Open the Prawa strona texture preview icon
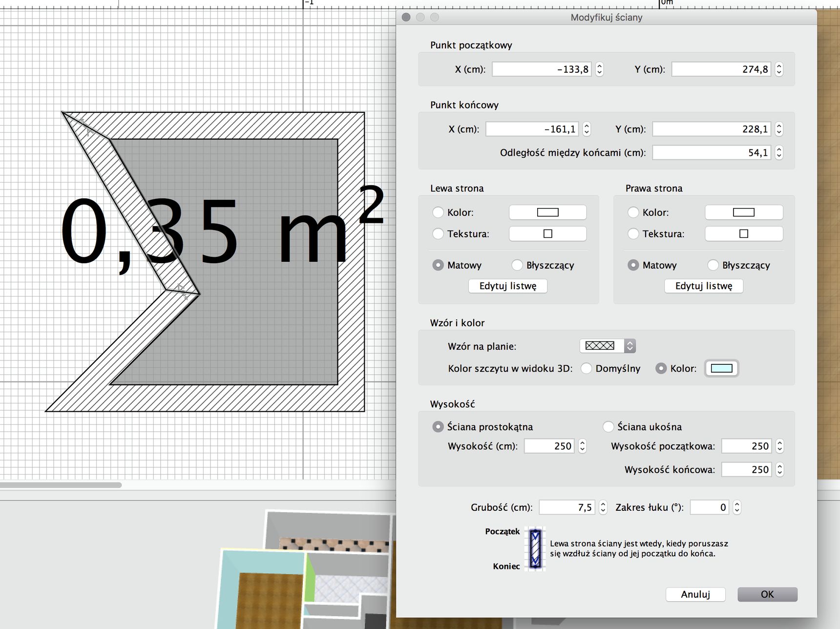 [743, 234]
